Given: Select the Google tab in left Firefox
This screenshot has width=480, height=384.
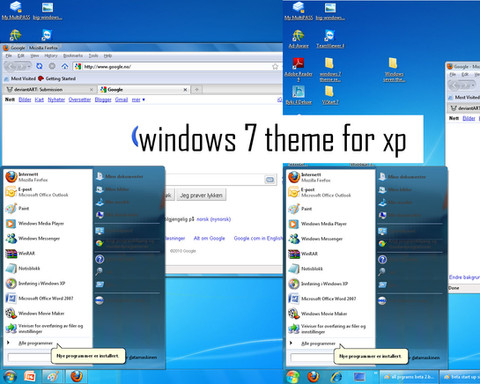Looking at the screenshot, I should tap(144, 89).
